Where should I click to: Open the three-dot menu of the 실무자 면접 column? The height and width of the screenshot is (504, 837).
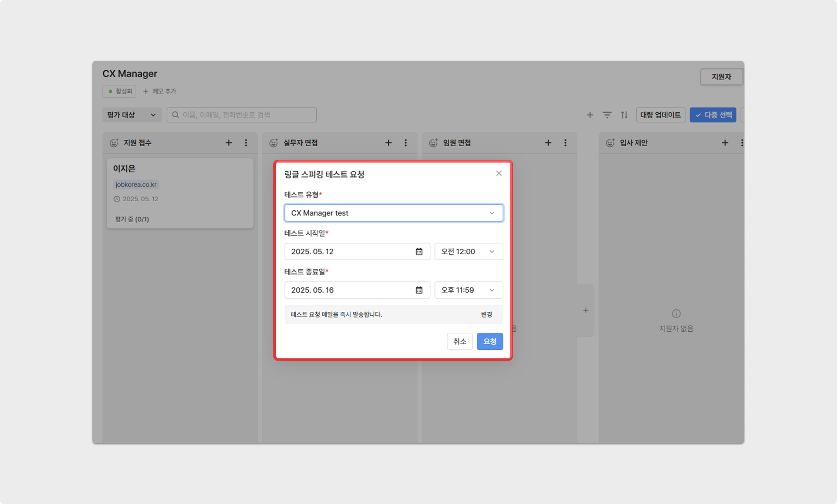[x=405, y=143]
